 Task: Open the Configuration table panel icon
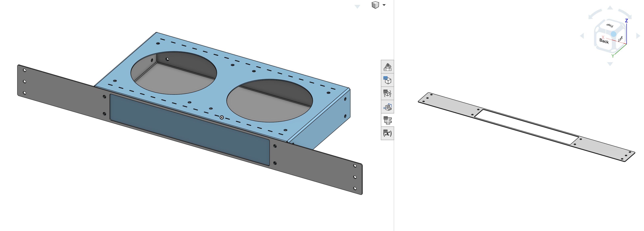[387, 80]
